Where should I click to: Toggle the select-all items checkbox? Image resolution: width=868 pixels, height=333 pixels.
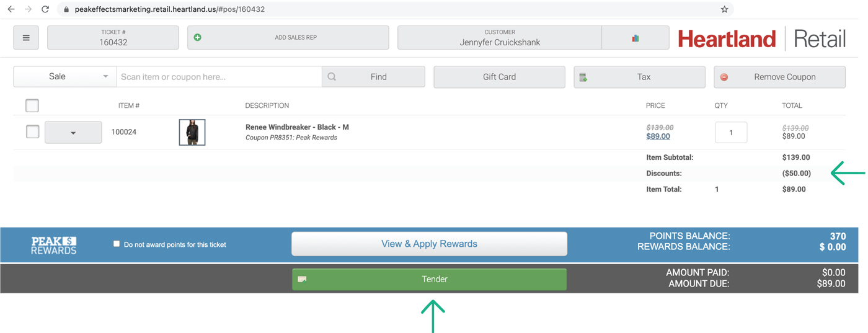coord(32,105)
